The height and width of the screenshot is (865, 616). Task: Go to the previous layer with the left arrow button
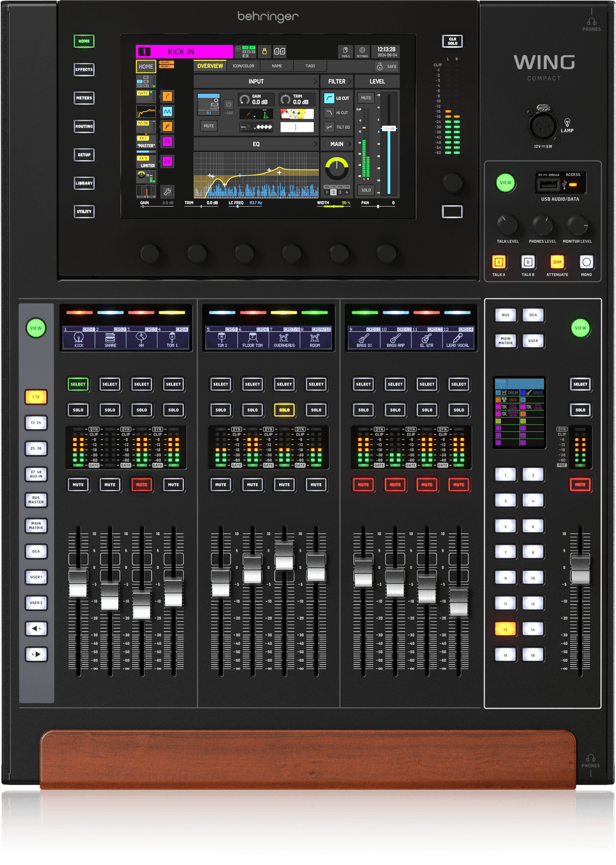(36, 628)
